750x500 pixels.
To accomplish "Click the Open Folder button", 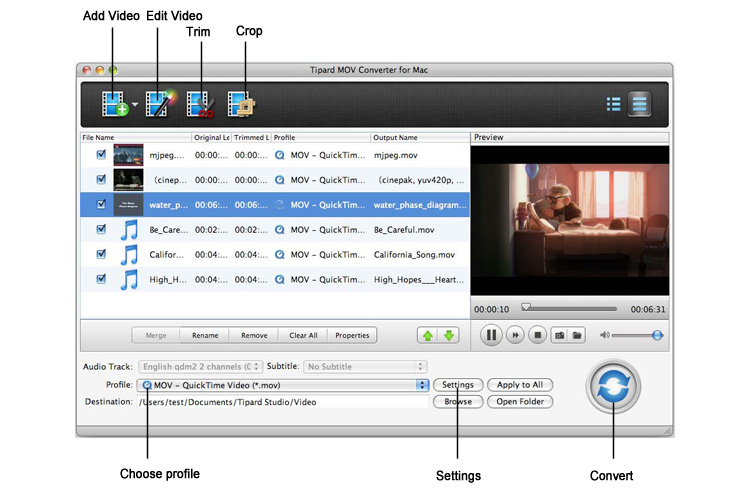I will pos(519,401).
